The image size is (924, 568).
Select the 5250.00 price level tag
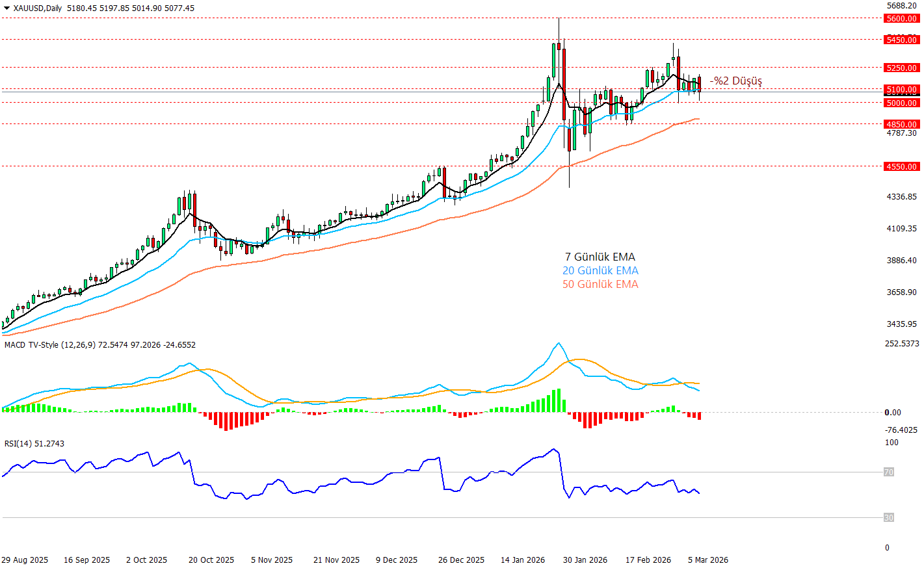coord(901,68)
